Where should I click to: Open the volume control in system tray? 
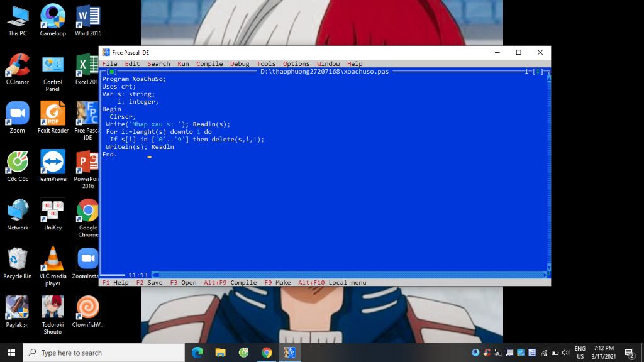[x=565, y=353]
